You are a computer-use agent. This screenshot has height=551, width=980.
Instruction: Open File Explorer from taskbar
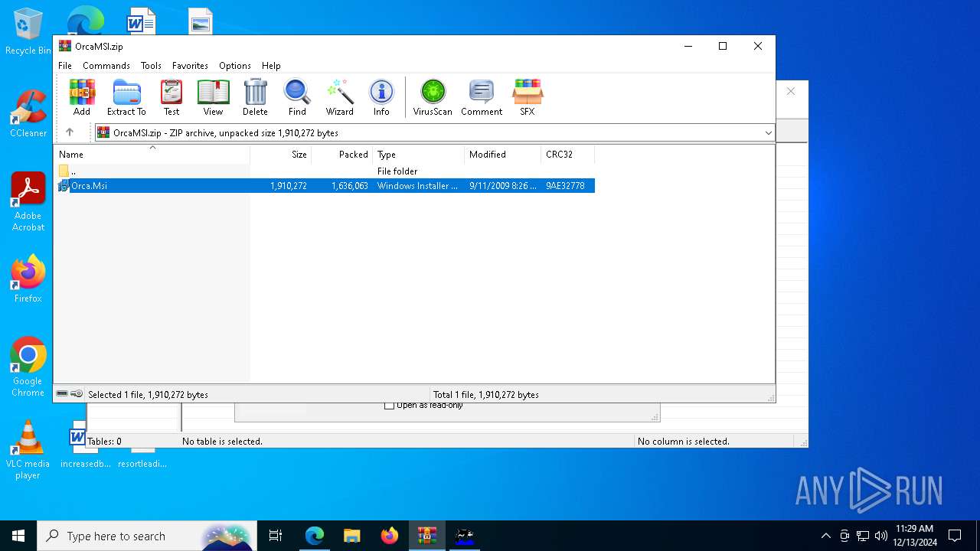coord(352,536)
